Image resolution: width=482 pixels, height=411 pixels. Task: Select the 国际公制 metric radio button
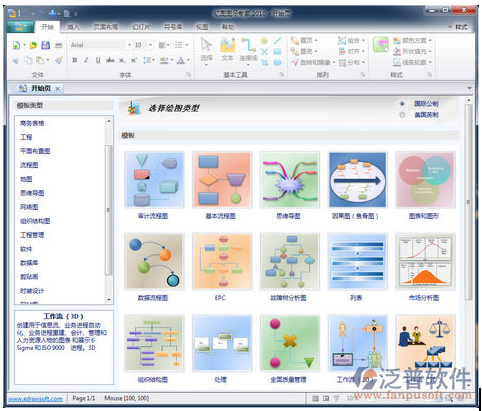pos(402,104)
